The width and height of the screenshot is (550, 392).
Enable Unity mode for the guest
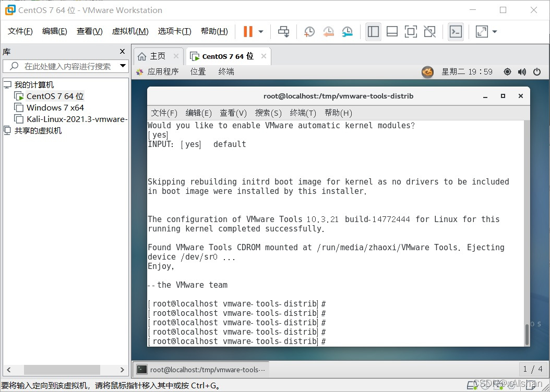click(x=429, y=31)
